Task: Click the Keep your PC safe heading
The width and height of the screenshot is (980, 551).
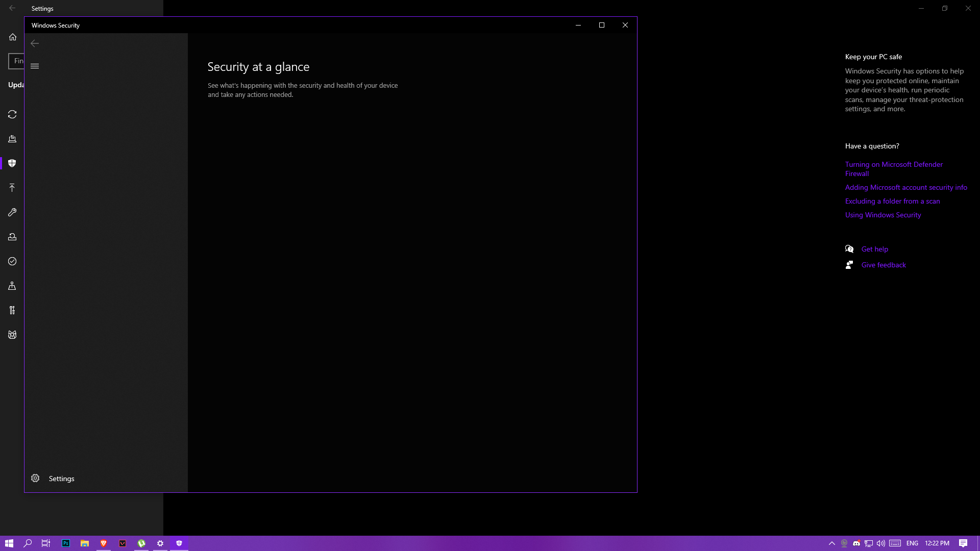Action: tap(873, 57)
